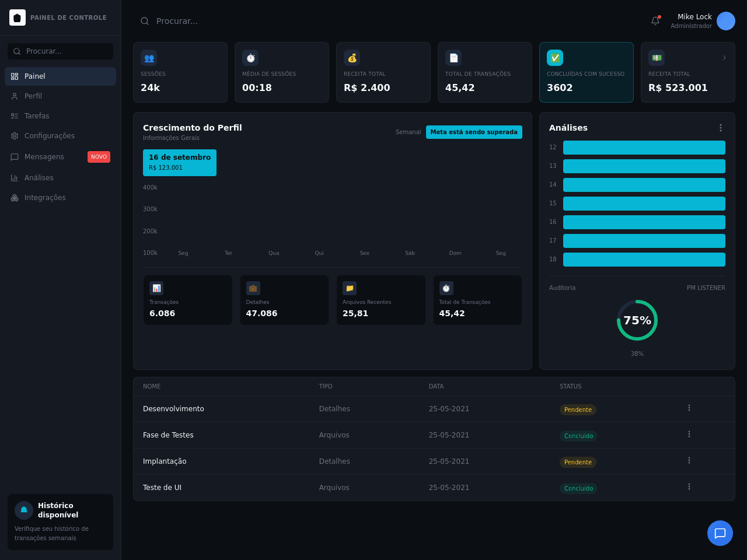Select the green checkmark icon on Concluídas com Sucesso card
Image resolution: width=747 pixels, height=560 pixels.
pyautogui.click(x=555, y=58)
